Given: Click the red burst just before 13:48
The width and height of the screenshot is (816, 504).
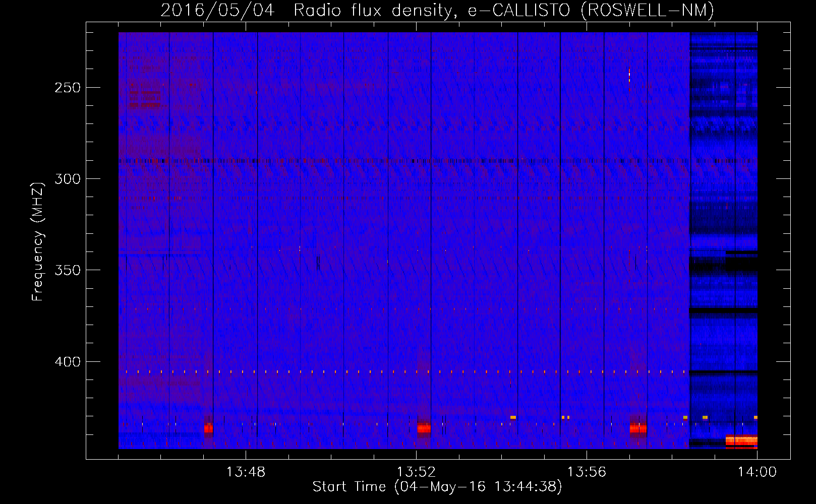Looking at the screenshot, I should click(x=208, y=428).
